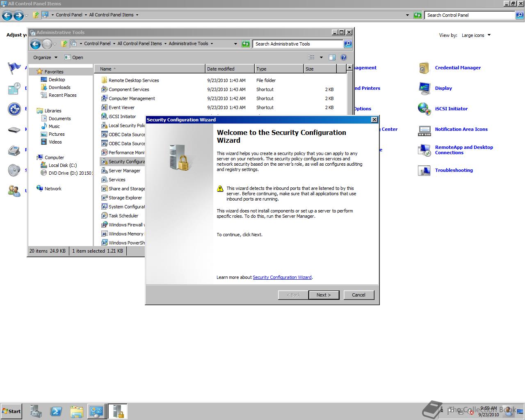Click All Control Panel Items breadcrumb in Administrative Tools
The height and width of the screenshot is (420, 525).
pyautogui.click(x=139, y=43)
